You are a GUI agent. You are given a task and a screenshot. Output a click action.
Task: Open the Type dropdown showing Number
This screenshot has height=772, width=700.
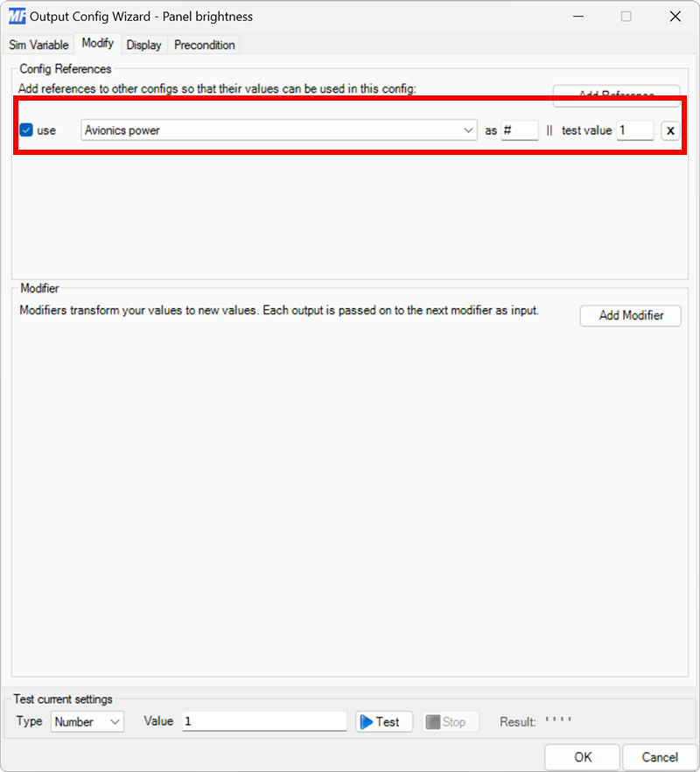click(x=87, y=721)
